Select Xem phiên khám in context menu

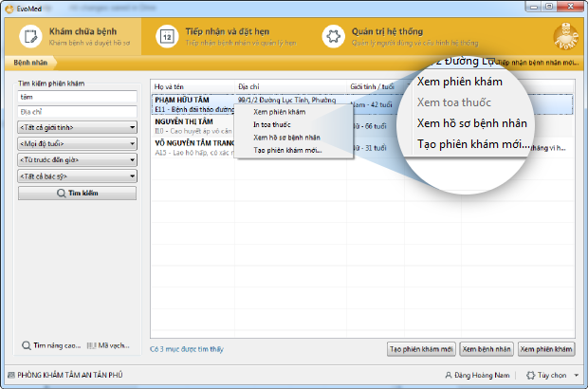pyautogui.click(x=279, y=112)
